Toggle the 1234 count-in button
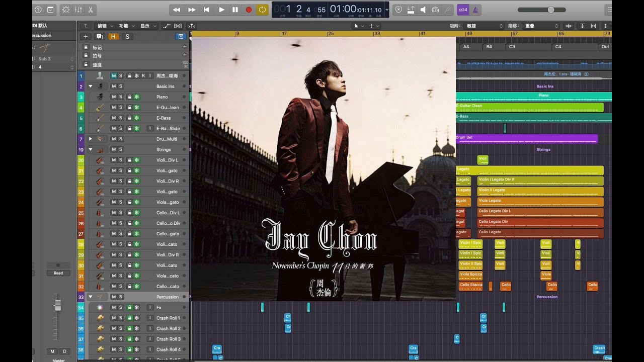 click(x=462, y=10)
